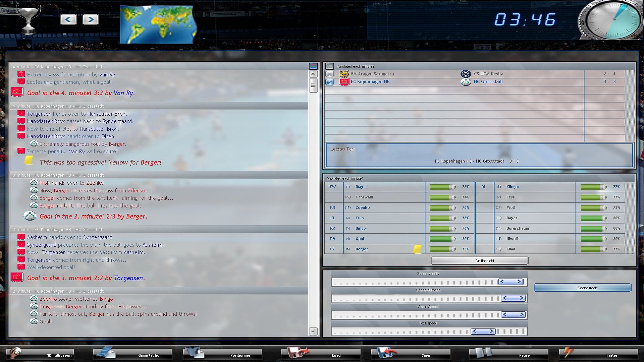Click the match list icon above scores
644x362 pixels.
(x=330, y=66)
